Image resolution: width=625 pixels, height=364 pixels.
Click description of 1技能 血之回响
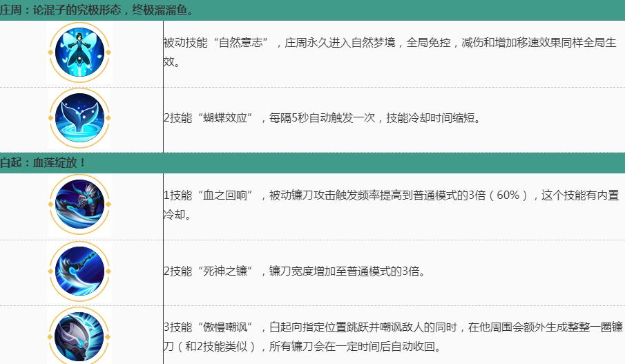391,204
